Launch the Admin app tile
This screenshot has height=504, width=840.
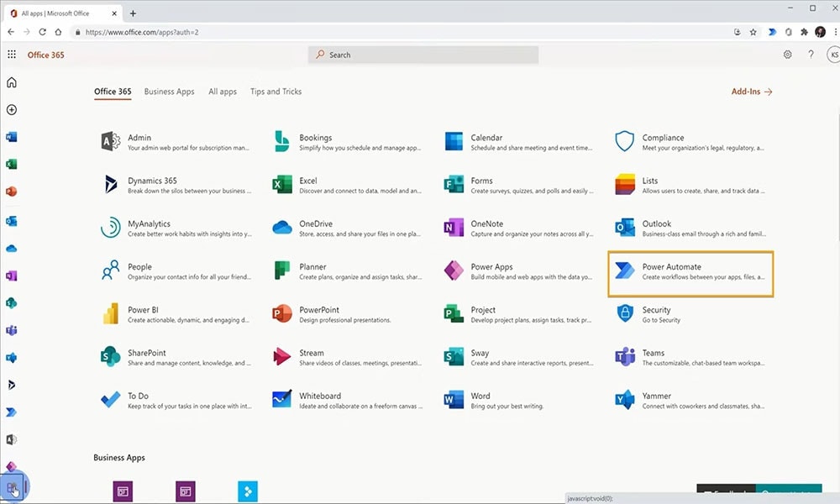[x=176, y=142]
